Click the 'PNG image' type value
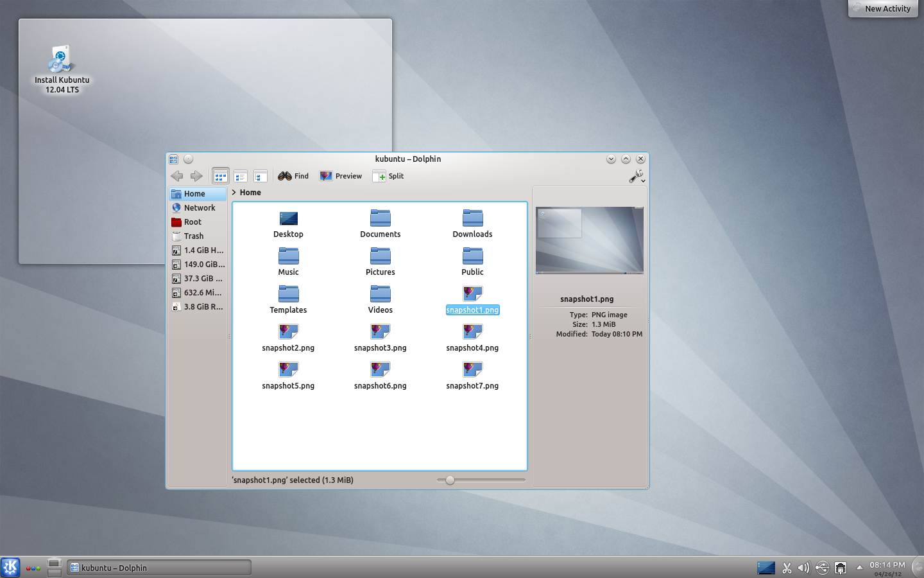Viewport: 924px width, 578px height. point(610,315)
